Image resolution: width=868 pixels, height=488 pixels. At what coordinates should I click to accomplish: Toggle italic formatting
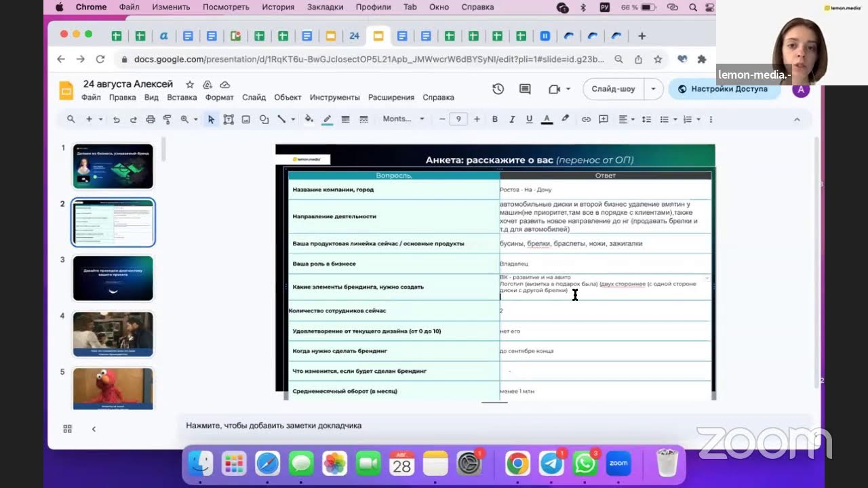(512, 119)
